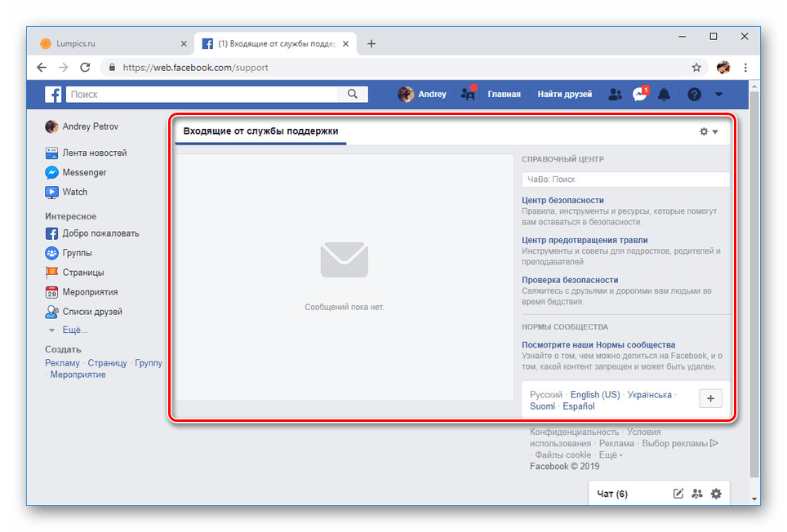The image size is (787, 532).
Task: Open Группы in sidebar
Action: click(x=69, y=253)
